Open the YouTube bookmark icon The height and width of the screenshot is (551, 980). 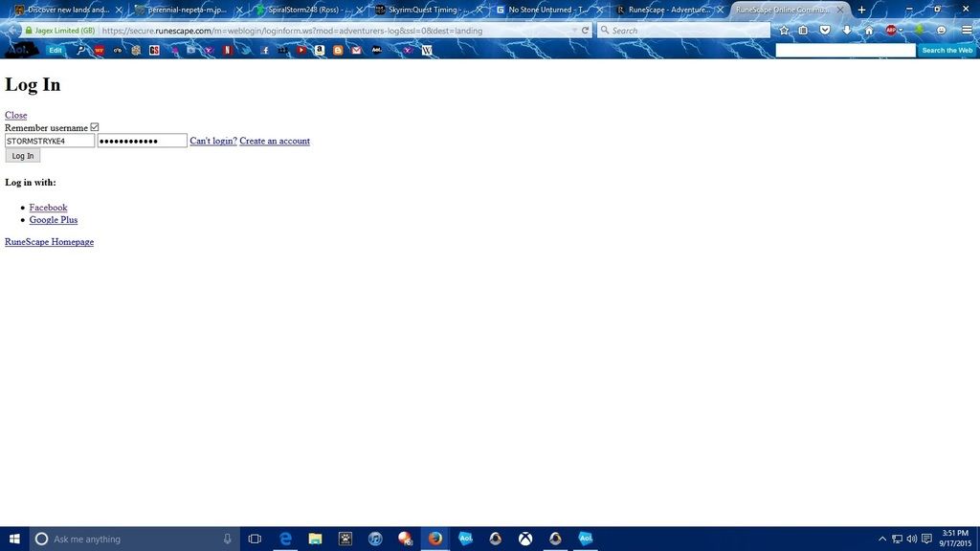(301, 50)
